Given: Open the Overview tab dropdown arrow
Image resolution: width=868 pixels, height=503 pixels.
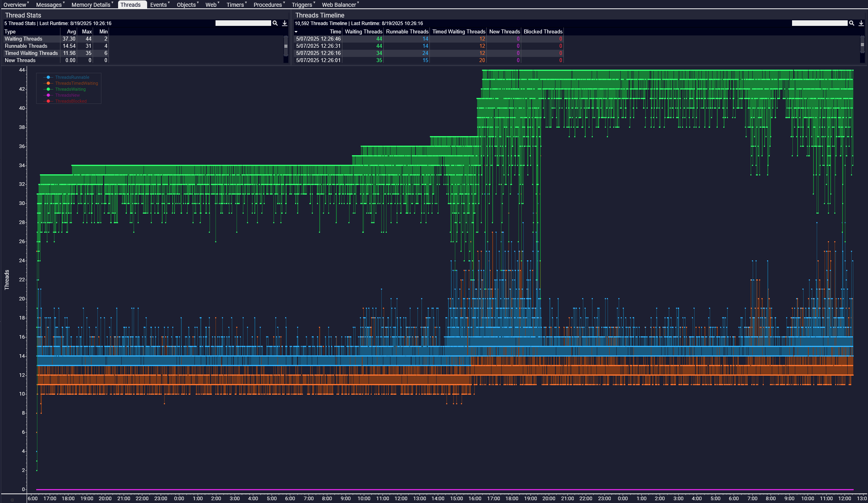Looking at the screenshot, I should click(28, 3).
